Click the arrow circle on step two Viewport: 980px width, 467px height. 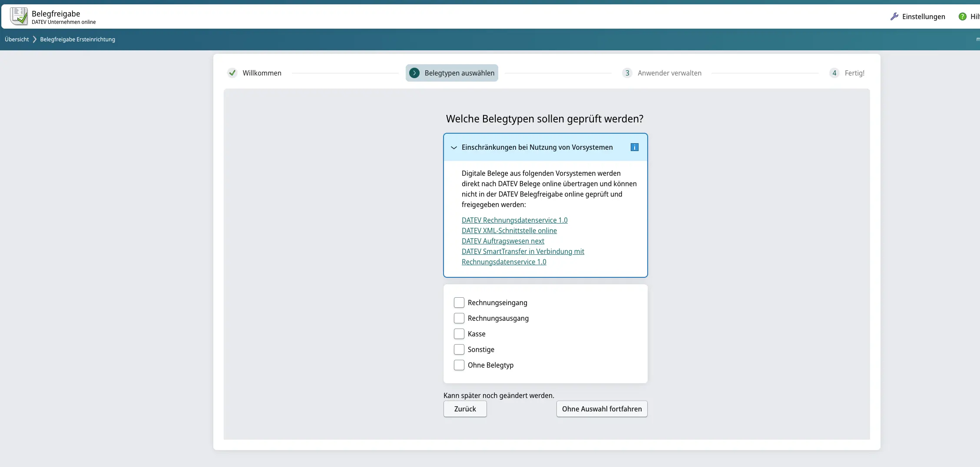(414, 73)
